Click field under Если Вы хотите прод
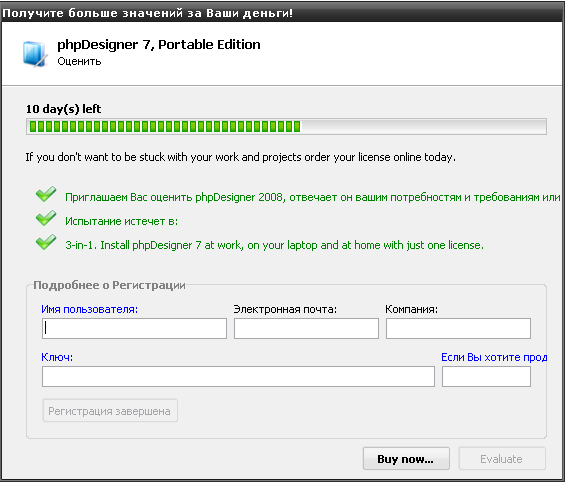The width and height of the screenshot is (565, 483). click(x=486, y=377)
